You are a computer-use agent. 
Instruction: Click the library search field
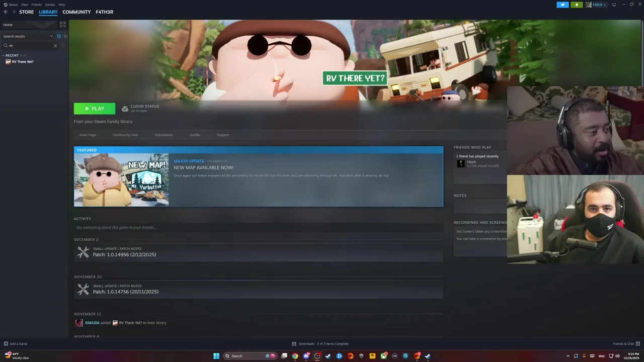[x=30, y=46]
